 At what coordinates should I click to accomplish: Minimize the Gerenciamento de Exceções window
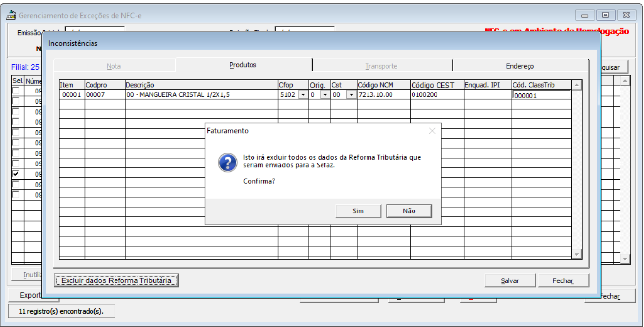click(x=585, y=15)
